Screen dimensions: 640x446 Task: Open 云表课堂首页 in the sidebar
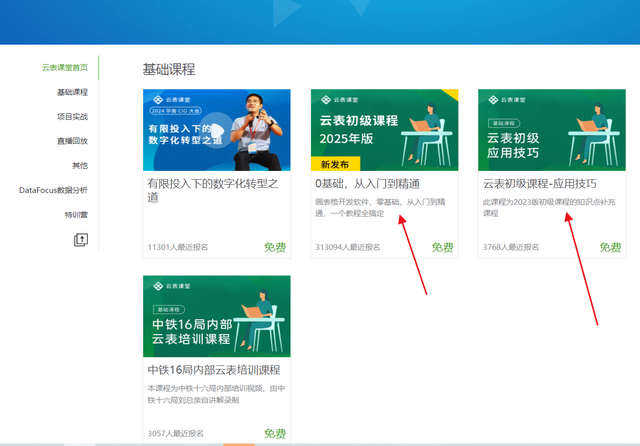click(64, 67)
